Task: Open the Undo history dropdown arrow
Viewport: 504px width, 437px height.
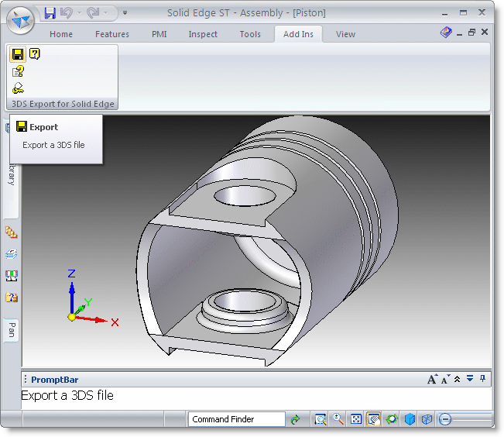Action: (x=79, y=13)
